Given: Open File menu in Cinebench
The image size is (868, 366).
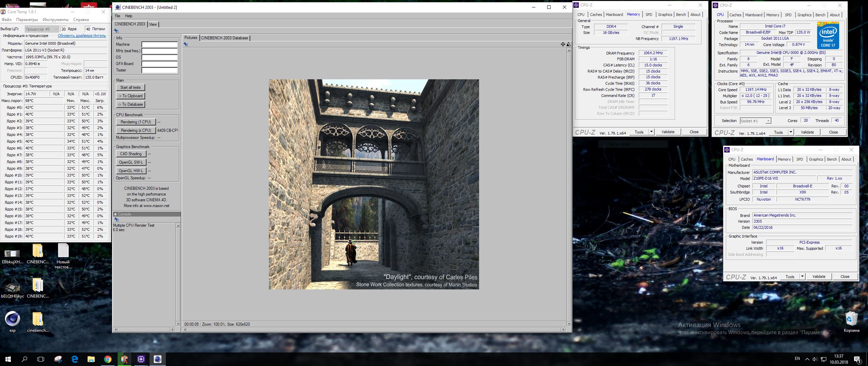Looking at the screenshot, I should coord(118,16).
